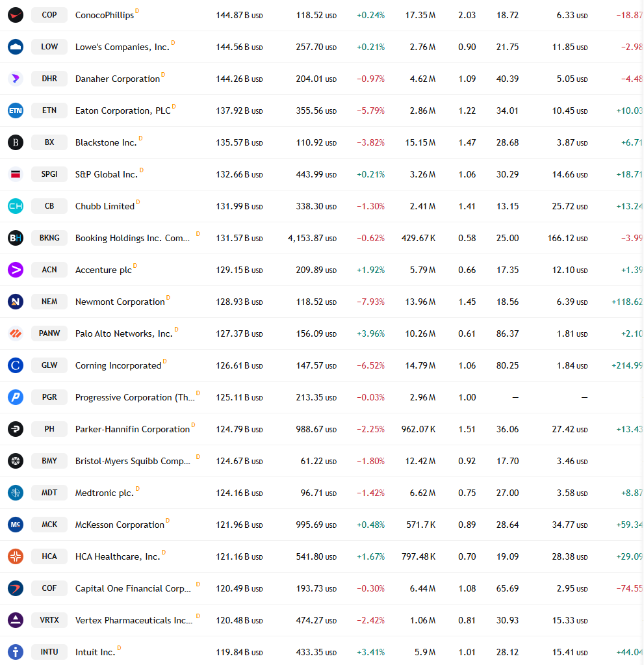Click Booking Holdings price 4,153.87 USD
644x665 pixels.
click(x=312, y=238)
